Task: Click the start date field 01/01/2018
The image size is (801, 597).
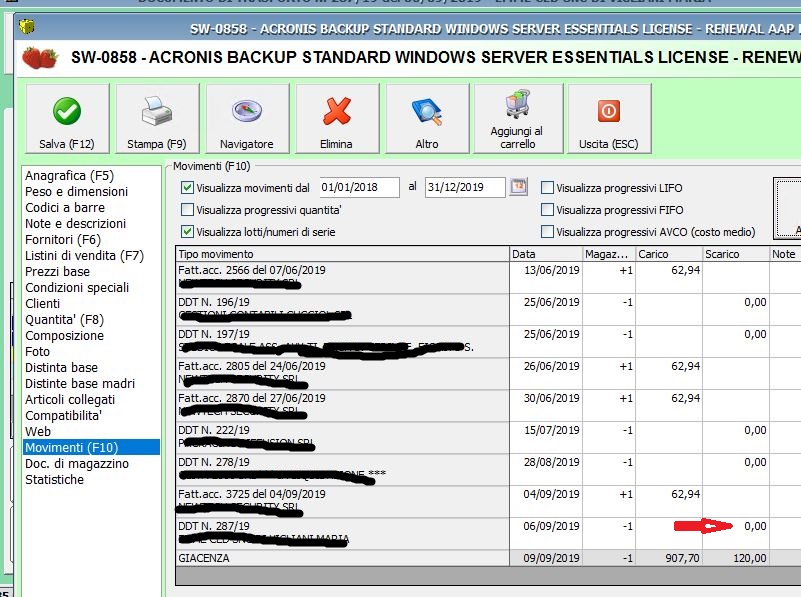Action: point(359,187)
